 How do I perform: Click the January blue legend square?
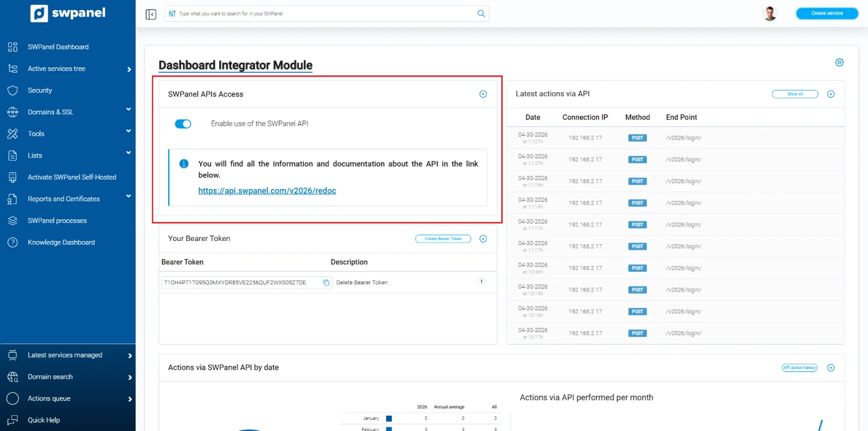pyautogui.click(x=389, y=419)
